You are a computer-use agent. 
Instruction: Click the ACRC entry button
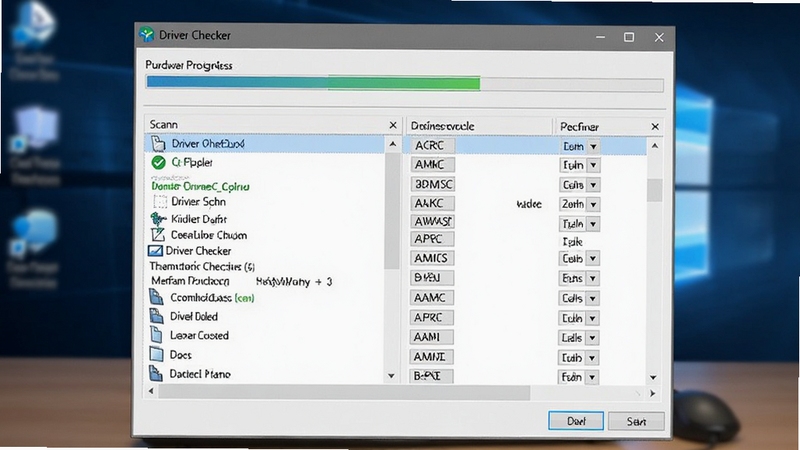click(432, 146)
